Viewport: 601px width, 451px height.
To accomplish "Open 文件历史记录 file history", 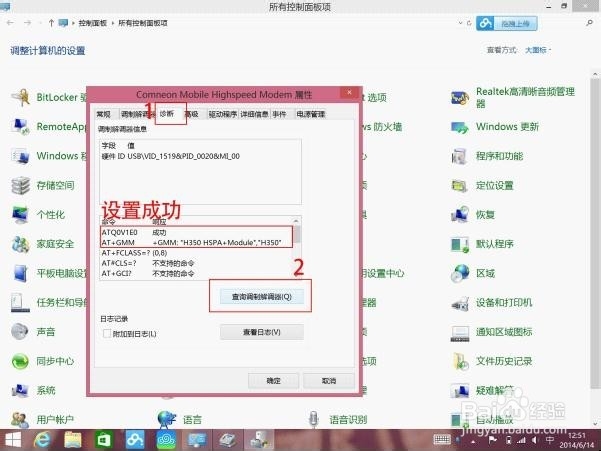I will pos(492,361).
